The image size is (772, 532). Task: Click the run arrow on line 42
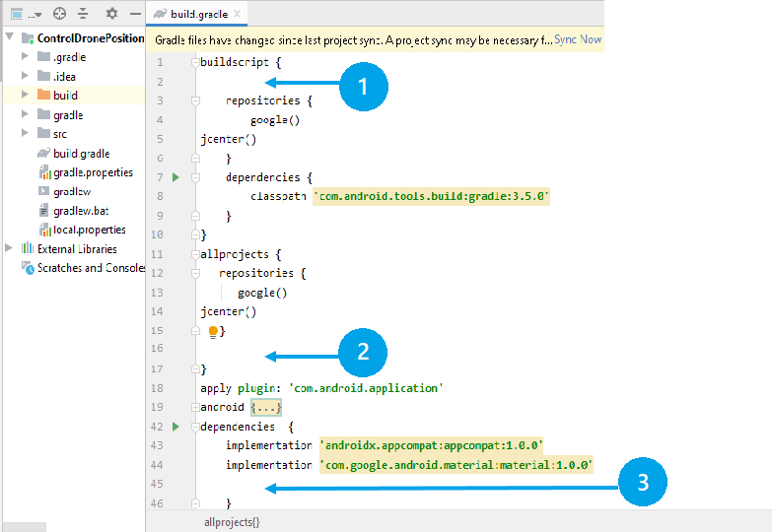click(x=175, y=427)
